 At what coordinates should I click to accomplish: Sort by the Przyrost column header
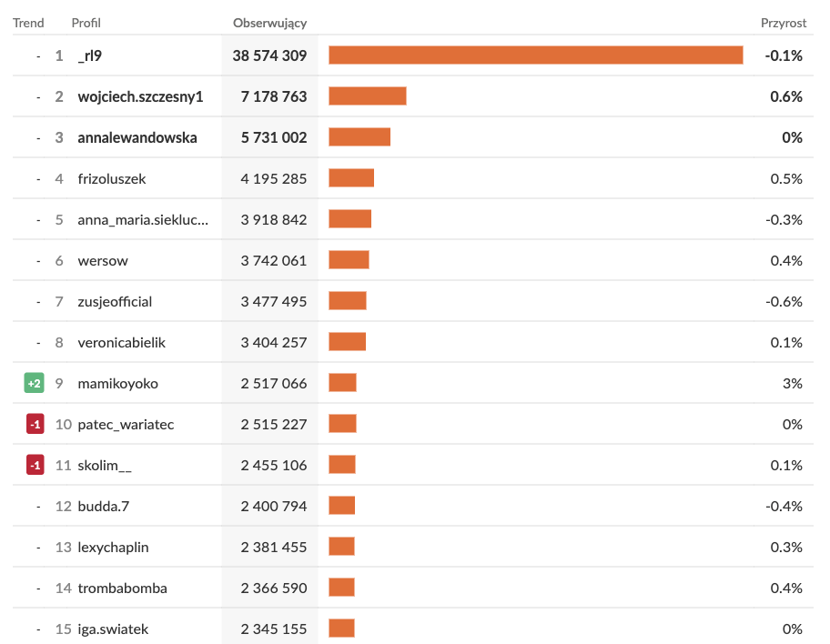(x=782, y=23)
